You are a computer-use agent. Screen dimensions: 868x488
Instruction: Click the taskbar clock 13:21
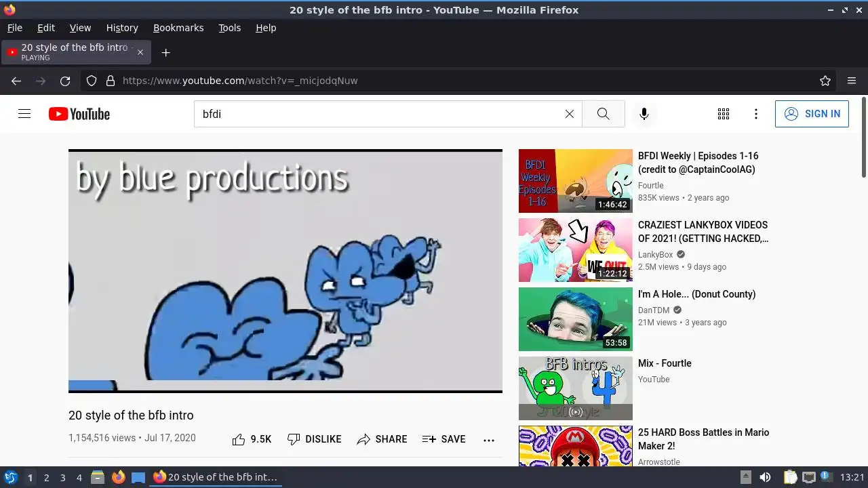(852, 477)
